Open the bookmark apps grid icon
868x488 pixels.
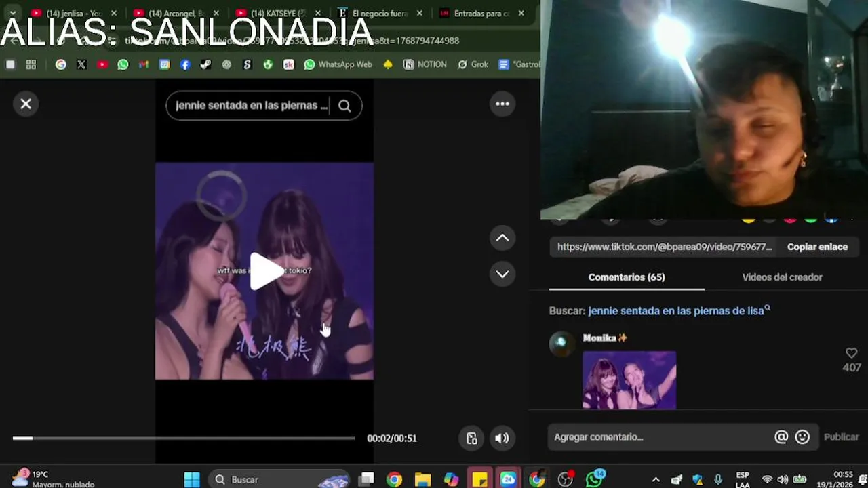31,64
